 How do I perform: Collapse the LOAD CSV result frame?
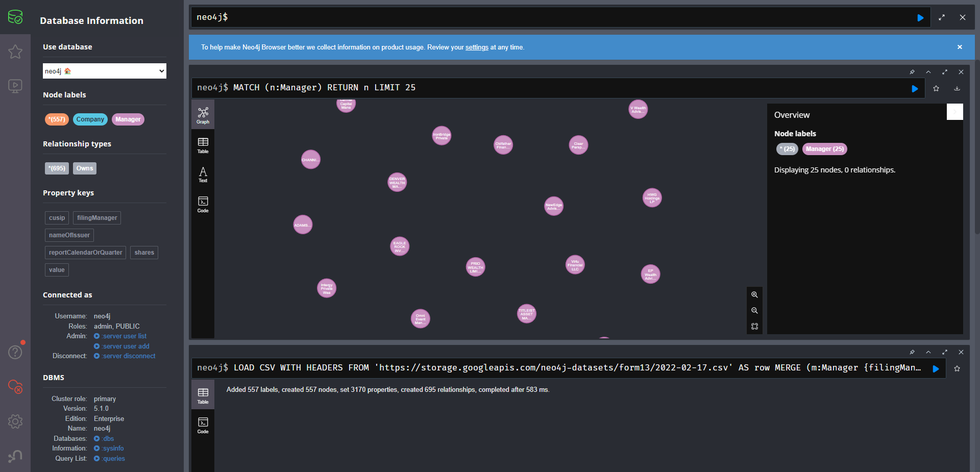click(928, 352)
